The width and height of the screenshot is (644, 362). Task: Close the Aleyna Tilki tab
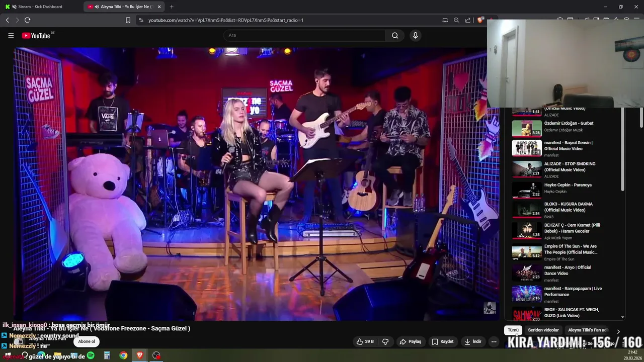[159, 7]
